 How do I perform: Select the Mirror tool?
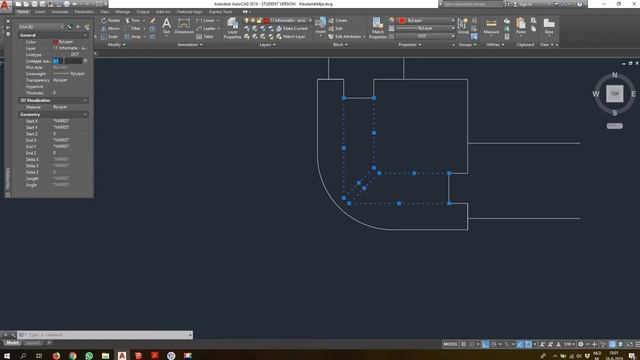(x=110, y=29)
